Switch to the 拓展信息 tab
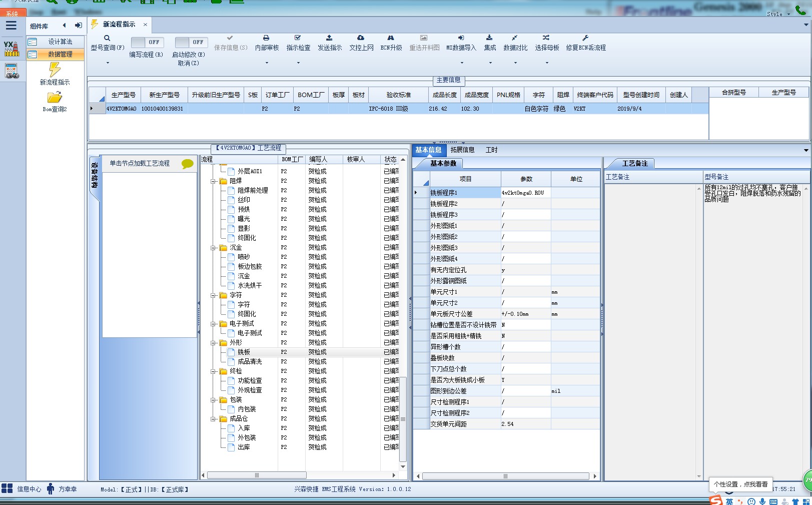The image size is (812, 505). pos(462,150)
